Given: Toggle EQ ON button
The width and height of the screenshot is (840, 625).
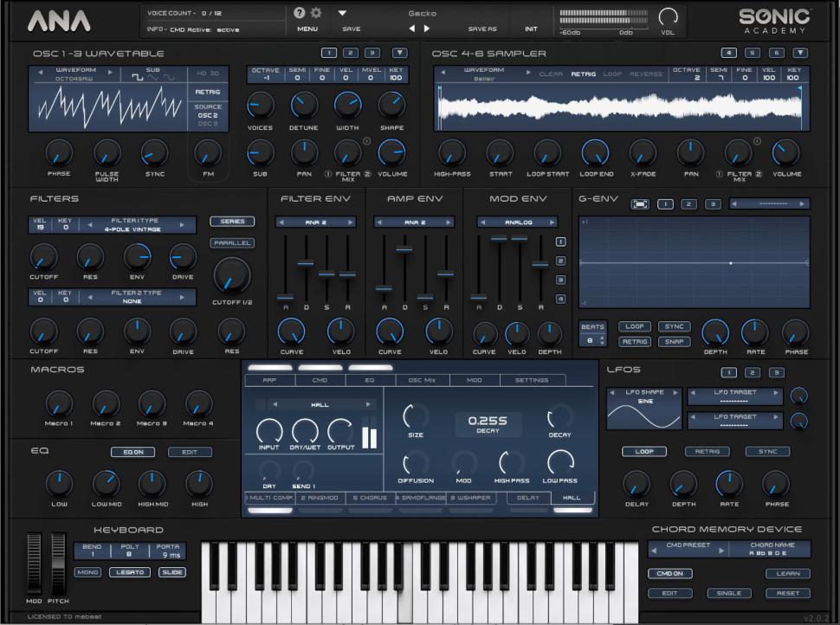Looking at the screenshot, I should pos(132,452).
